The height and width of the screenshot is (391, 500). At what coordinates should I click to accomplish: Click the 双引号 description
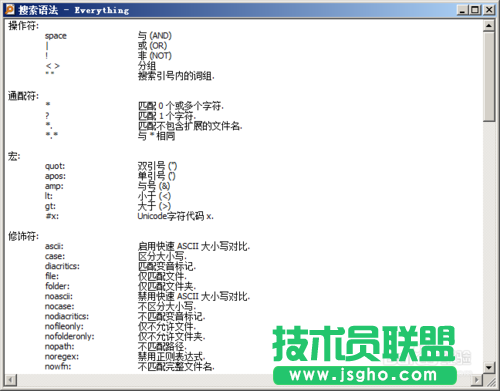tap(157, 166)
